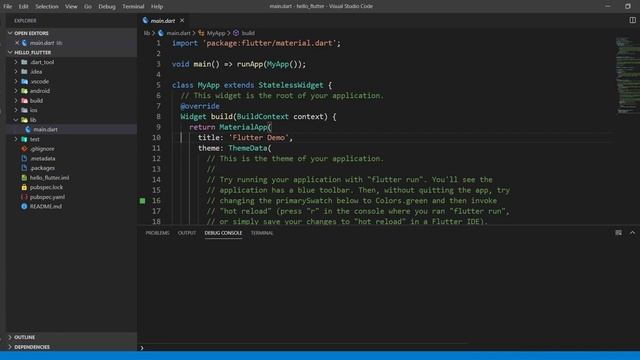
Task: Click the Dart icon beside main.dart in lib
Action: coord(28,129)
